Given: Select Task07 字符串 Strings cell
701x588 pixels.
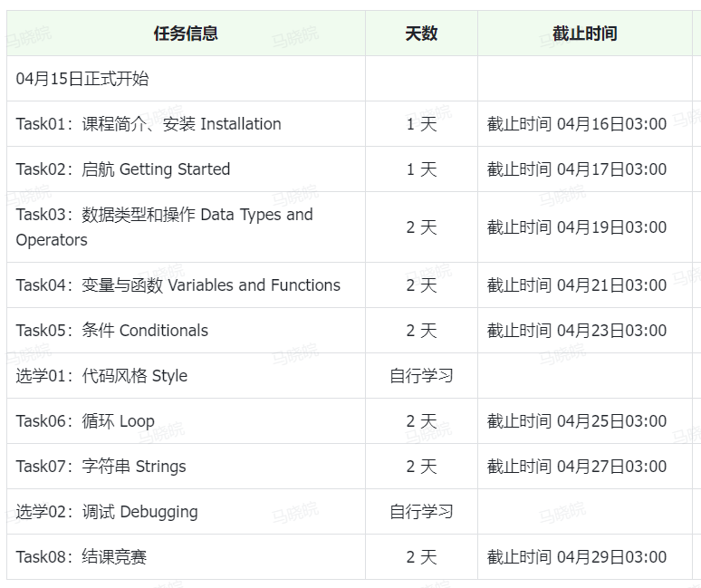Looking at the screenshot, I should tap(186, 467).
